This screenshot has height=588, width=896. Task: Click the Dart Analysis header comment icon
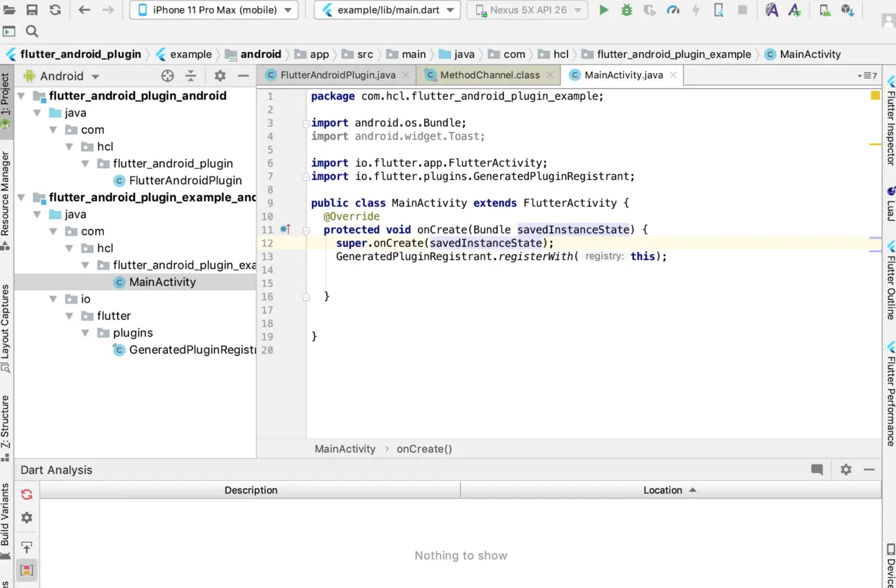(817, 470)
